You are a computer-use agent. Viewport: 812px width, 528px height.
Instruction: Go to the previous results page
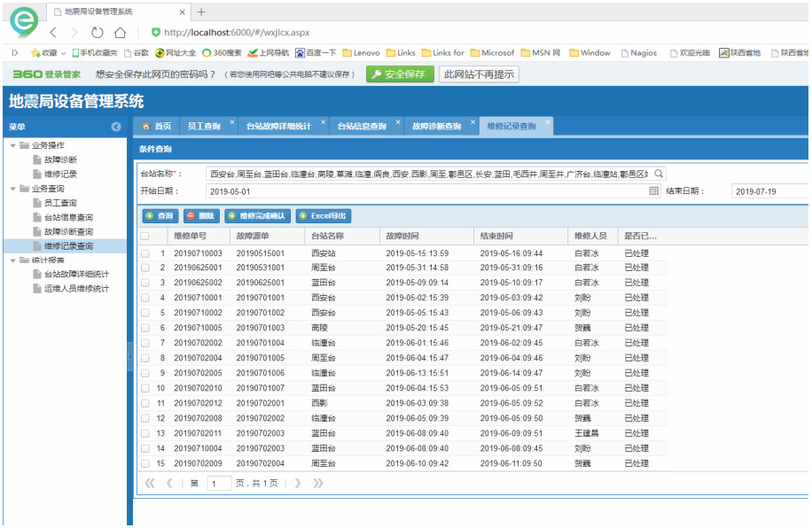click(x=169, y=483)
